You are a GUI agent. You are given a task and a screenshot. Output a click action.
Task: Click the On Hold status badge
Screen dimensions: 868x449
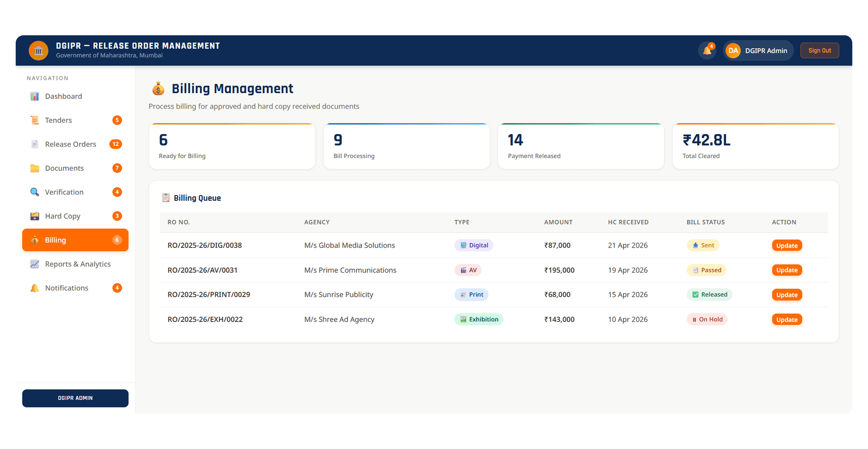(707, 319)
